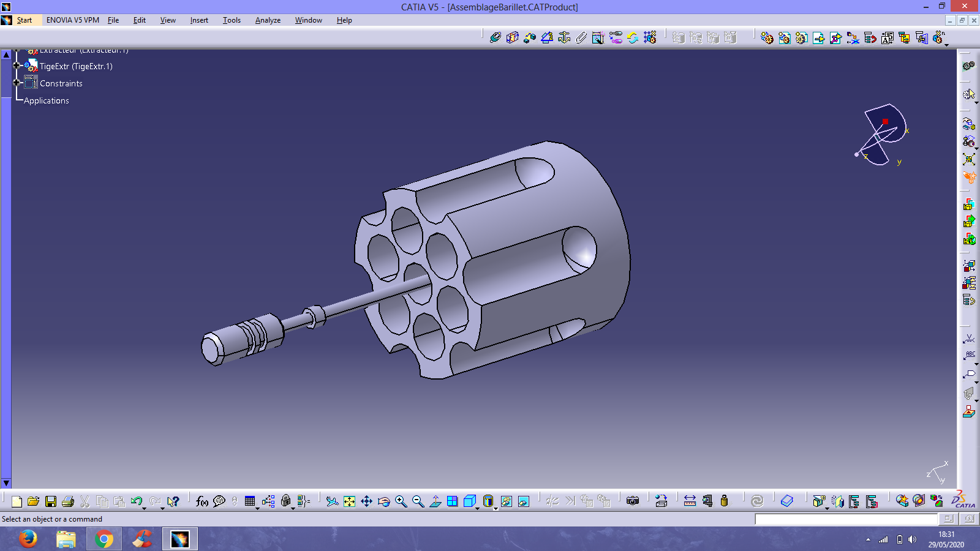Save the assembly with the floppy icon
980x551 pixels.
click(51, 501)
